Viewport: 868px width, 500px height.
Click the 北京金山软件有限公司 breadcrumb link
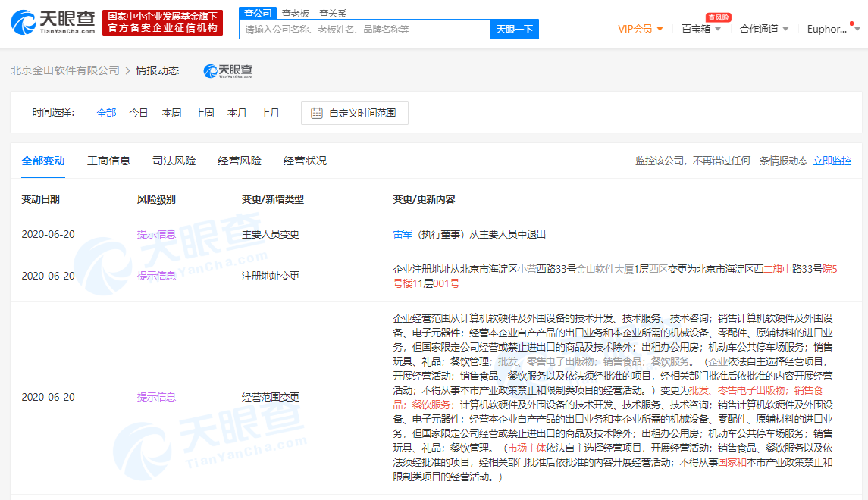click(65, 70)
